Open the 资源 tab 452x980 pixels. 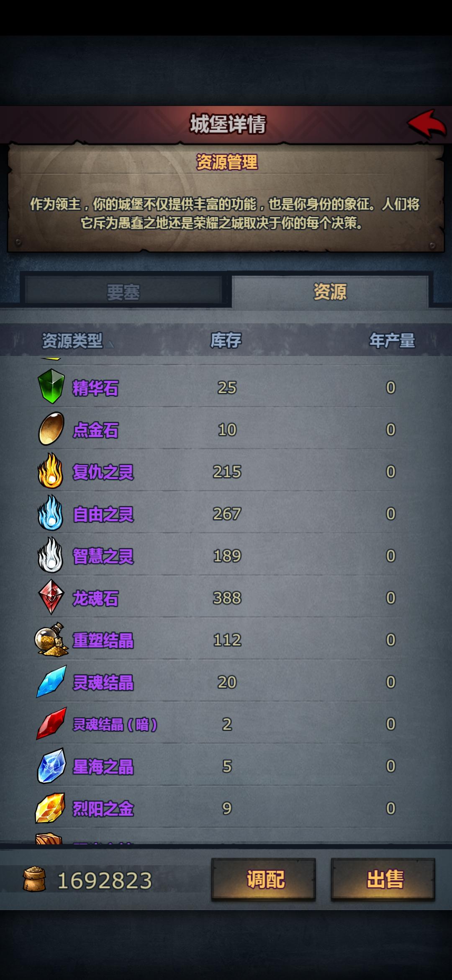tap(330, 291)
